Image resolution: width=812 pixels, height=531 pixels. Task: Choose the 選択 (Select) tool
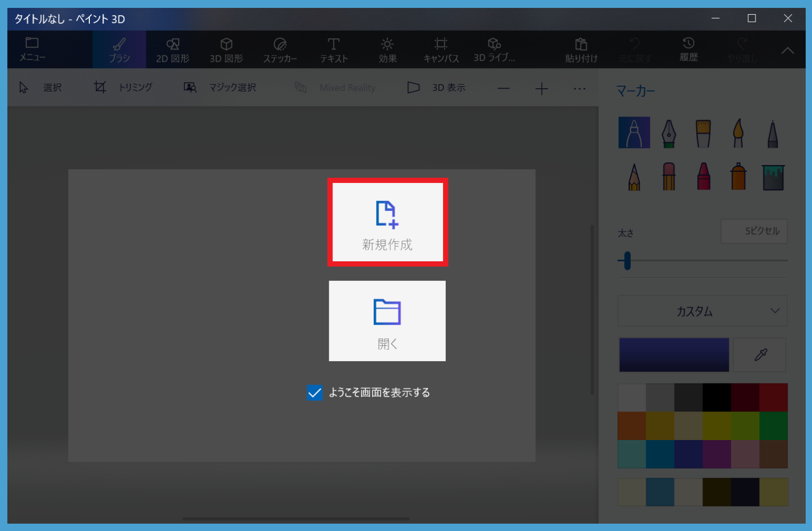tap(40, 87)
